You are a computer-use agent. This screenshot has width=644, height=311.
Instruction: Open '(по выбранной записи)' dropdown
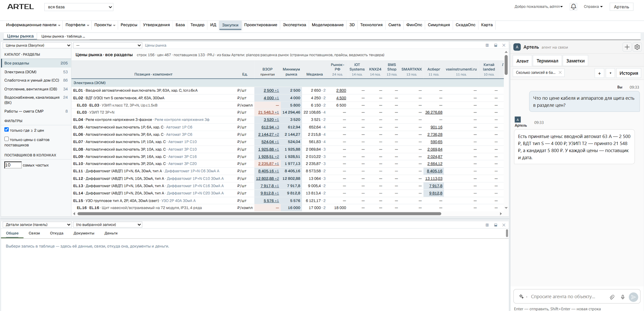pyautogui.click(x=107, y=225)
